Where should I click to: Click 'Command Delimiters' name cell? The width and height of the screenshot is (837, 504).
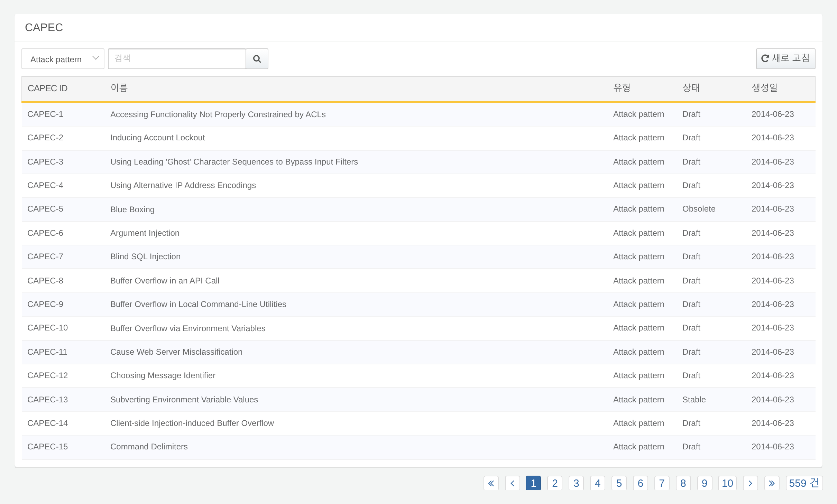click(149, 447)
